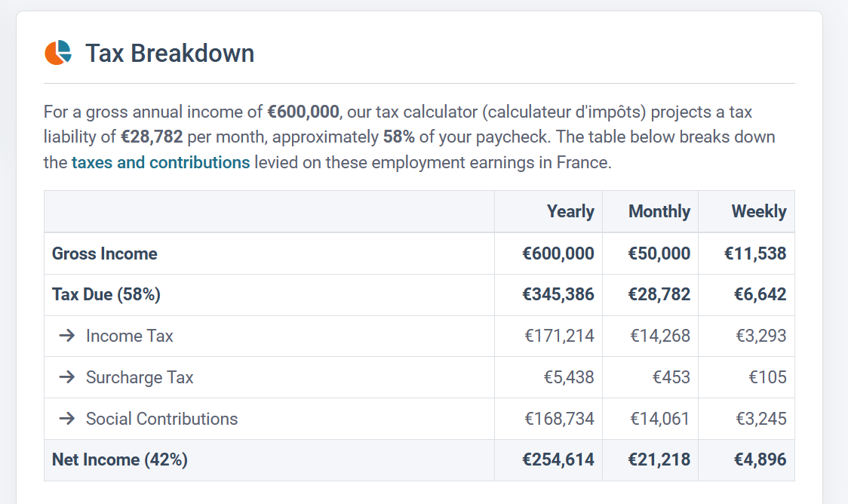Click the Tax Due (58%) row label
848x504 pixels.
(106, 294)
